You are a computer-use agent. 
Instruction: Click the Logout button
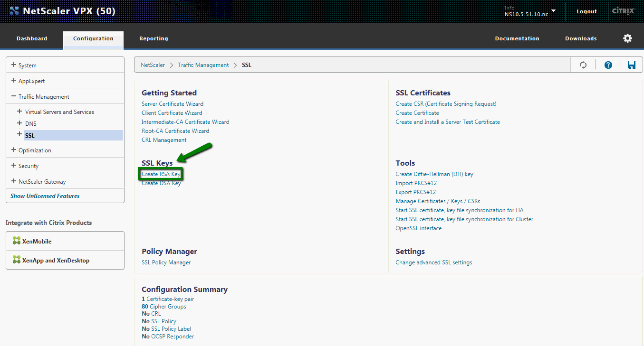(x=586, y=11)
